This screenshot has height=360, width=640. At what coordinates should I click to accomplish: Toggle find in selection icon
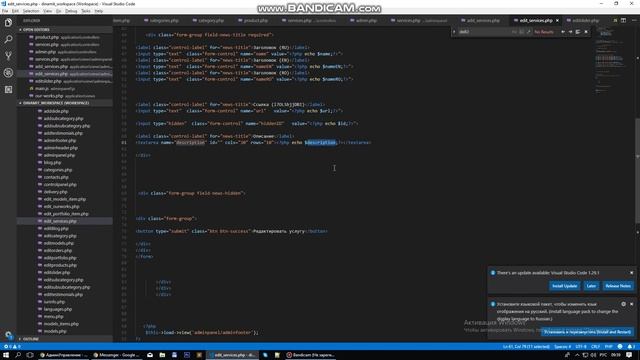[578, 32]
